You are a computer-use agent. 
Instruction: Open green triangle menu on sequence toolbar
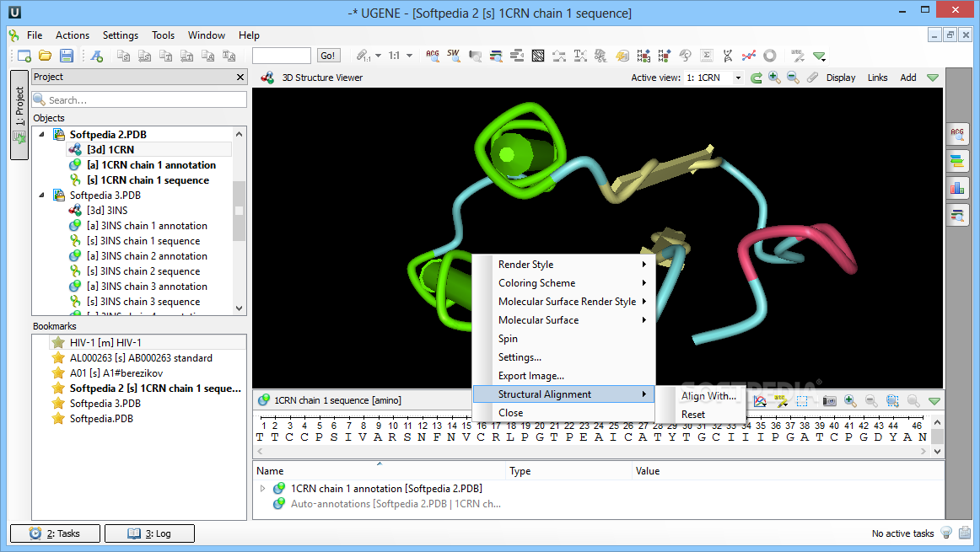934,401
